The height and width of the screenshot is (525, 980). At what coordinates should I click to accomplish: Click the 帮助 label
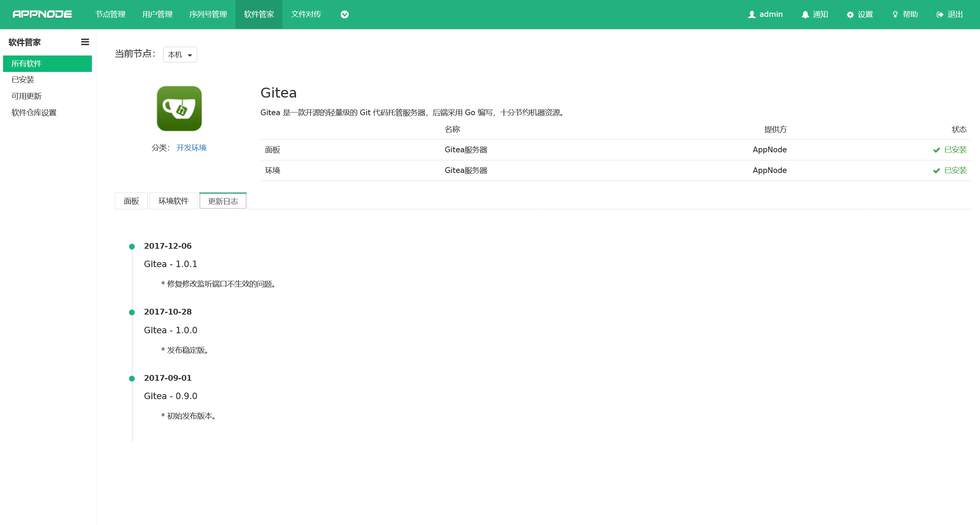pos(910,14)
